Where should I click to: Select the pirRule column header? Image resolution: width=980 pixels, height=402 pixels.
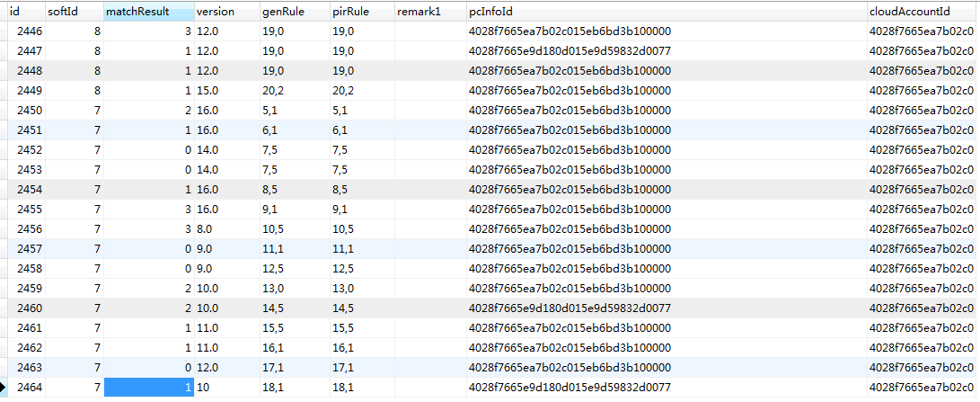(363, 12)
